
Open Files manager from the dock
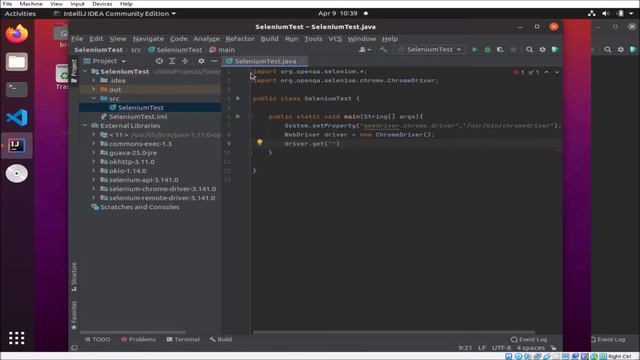[x=17, y=62]
